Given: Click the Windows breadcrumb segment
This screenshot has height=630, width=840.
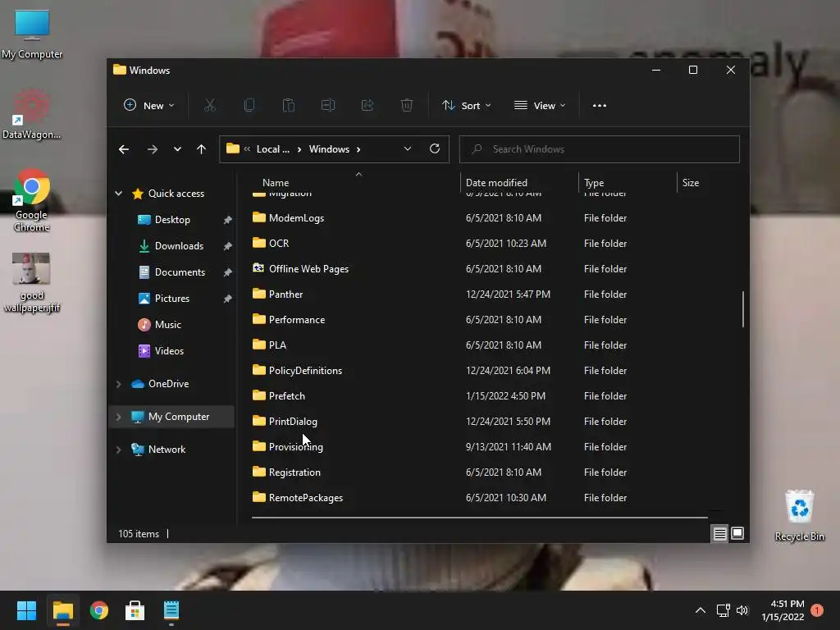Looking at the screenshot, I should [329, 149].
